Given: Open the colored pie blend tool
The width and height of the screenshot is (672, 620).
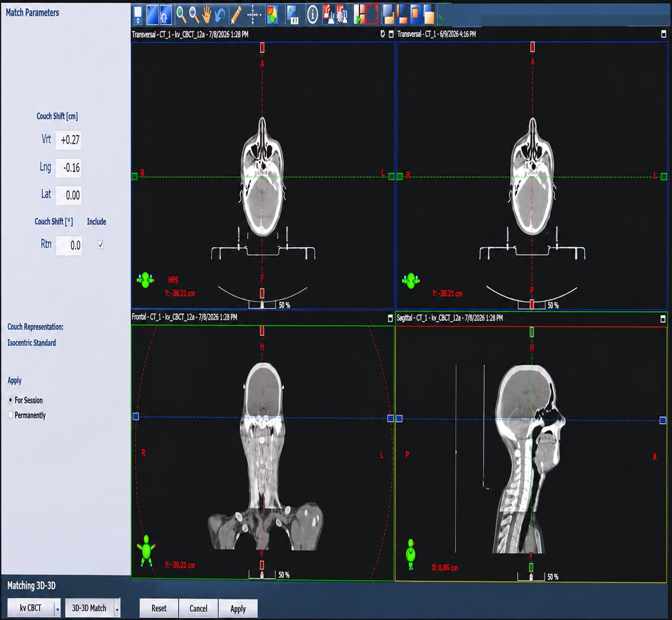Looking at the screenshot, I should (x=272, y=15).
